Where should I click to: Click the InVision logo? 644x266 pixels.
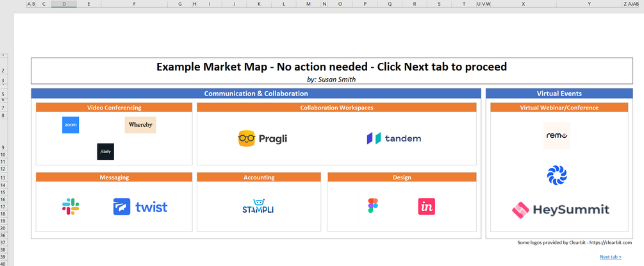[x=427, y=206]
